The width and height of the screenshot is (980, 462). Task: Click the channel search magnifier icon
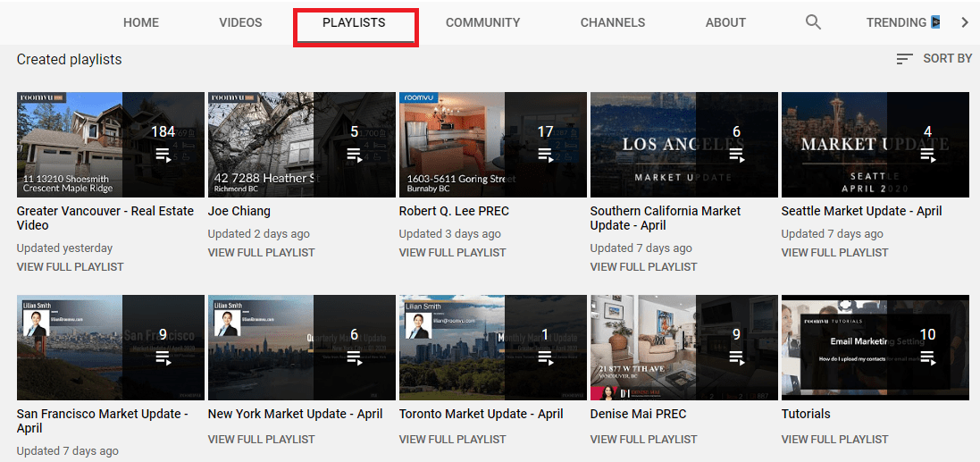(x=813, y=22)
